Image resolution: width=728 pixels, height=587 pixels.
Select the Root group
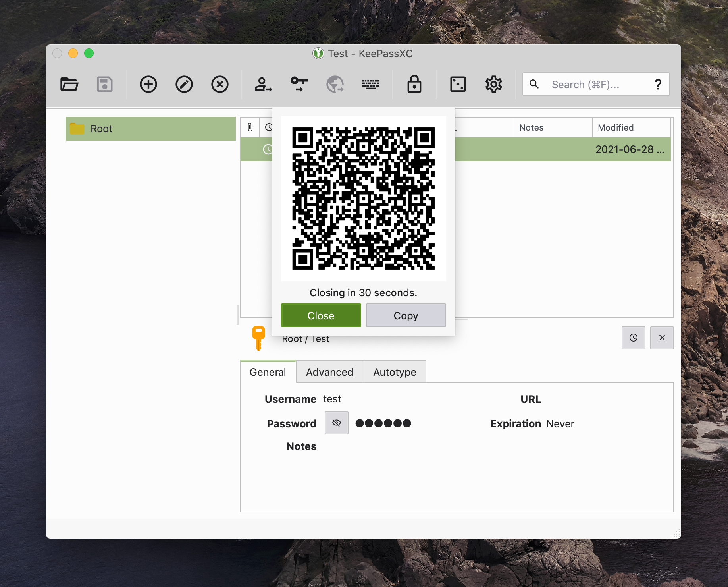tap(102, 128)
